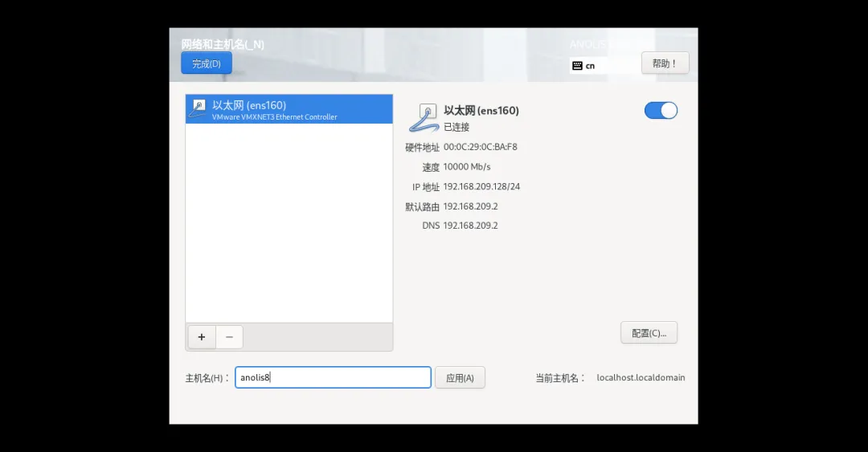Click the 当前主机名 label
Screen dimensions: 868x452
pyautogui.click(x=560, y=378)
